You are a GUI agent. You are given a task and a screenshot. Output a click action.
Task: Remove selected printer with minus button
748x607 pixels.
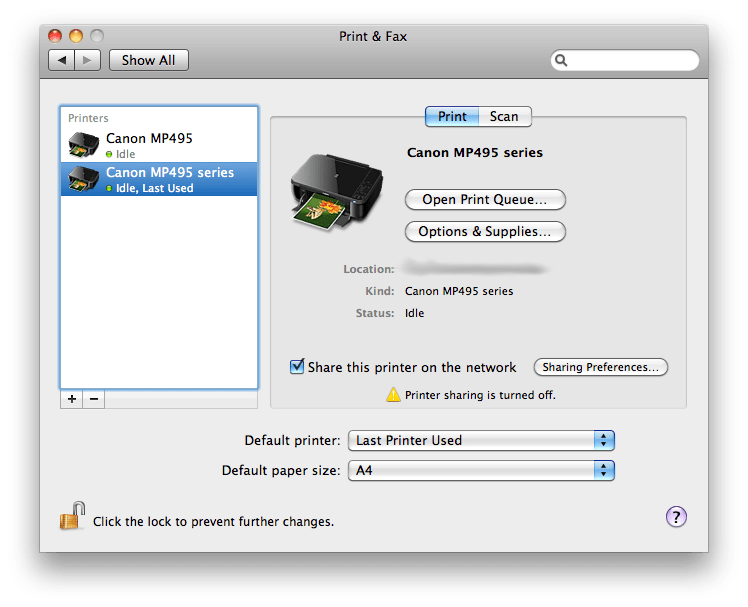click(x=94, y=399)
